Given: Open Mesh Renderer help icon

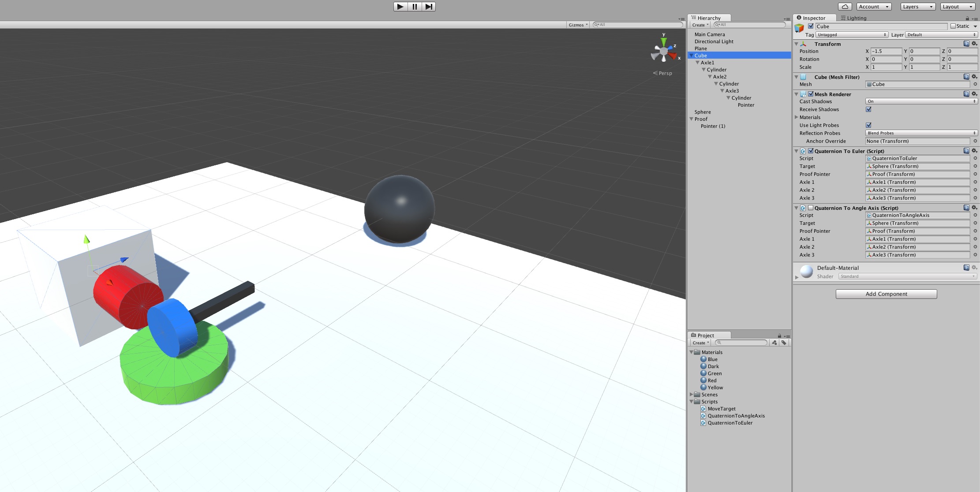Looking at the screenshot, I should (x=966, y=94).
